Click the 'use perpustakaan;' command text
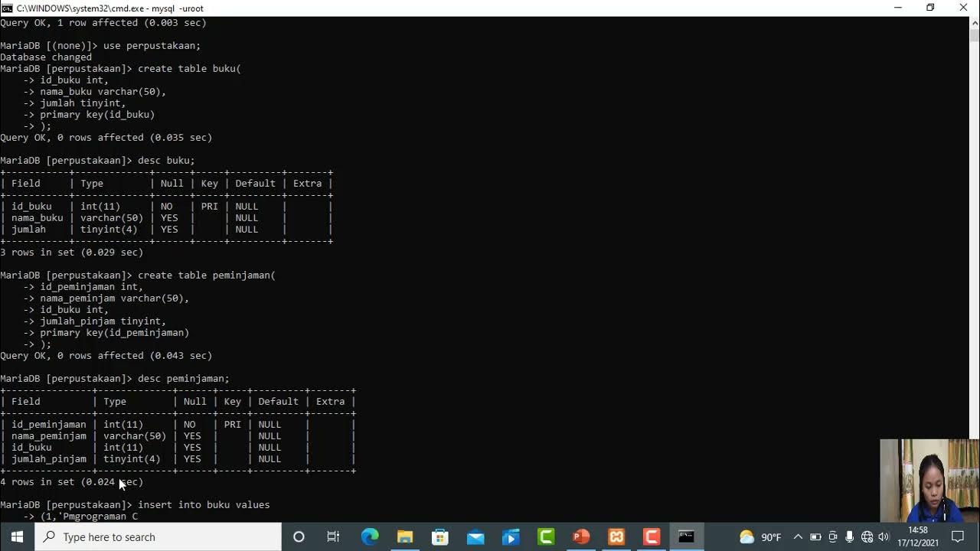The width and height of the screenshot is (980, 551). point(152,46)
